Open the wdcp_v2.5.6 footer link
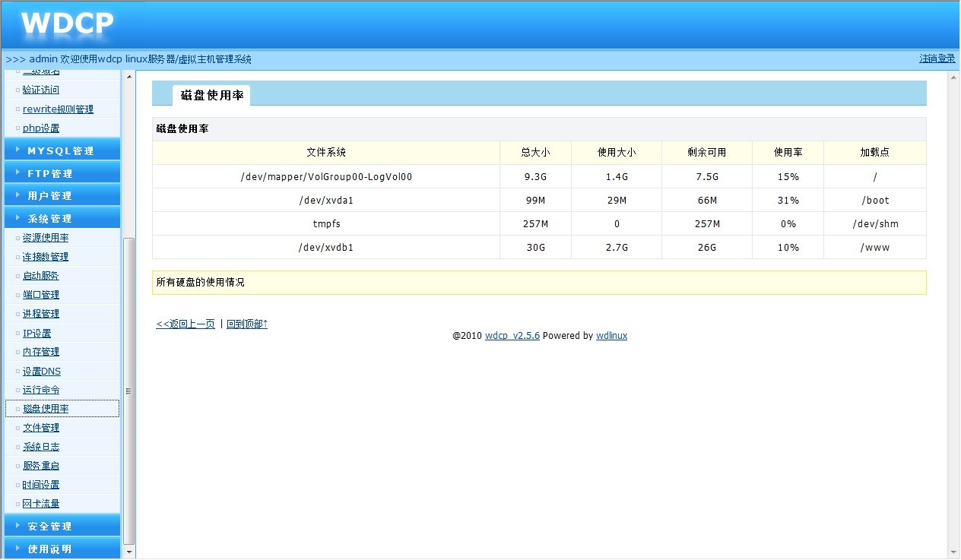 512,335
